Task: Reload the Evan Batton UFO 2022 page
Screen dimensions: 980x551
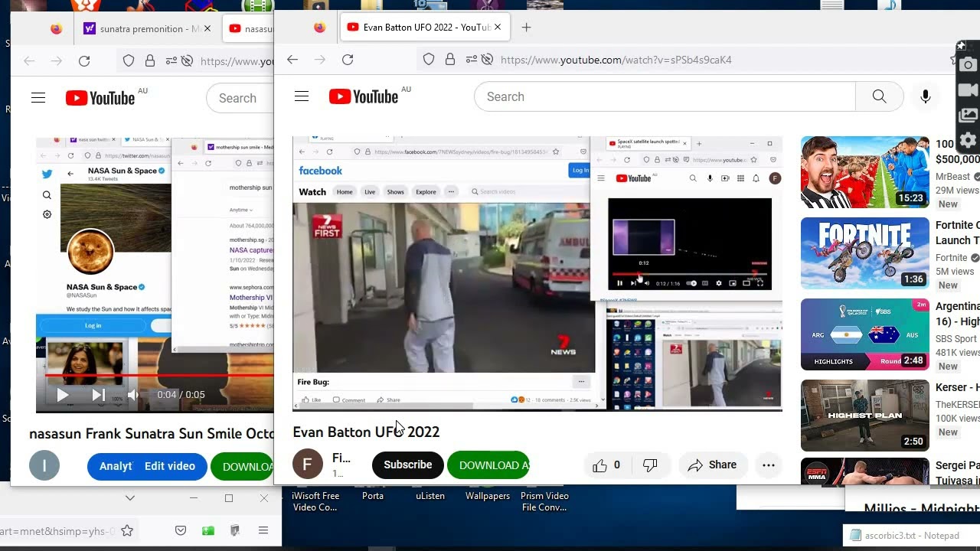Action: point(348,60)
